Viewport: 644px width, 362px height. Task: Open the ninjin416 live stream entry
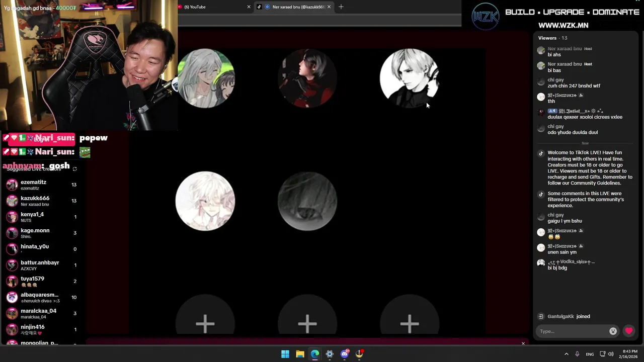click(x=41, y=330)
